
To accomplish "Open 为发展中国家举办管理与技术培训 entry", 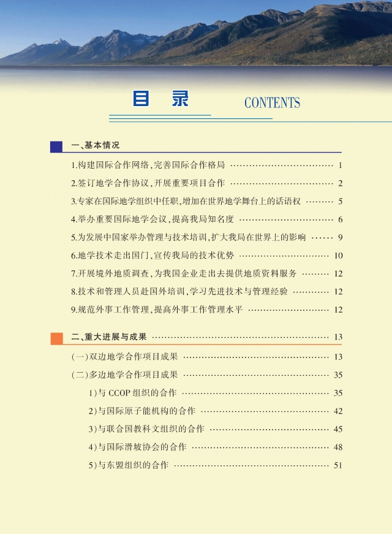I will 188,237.
